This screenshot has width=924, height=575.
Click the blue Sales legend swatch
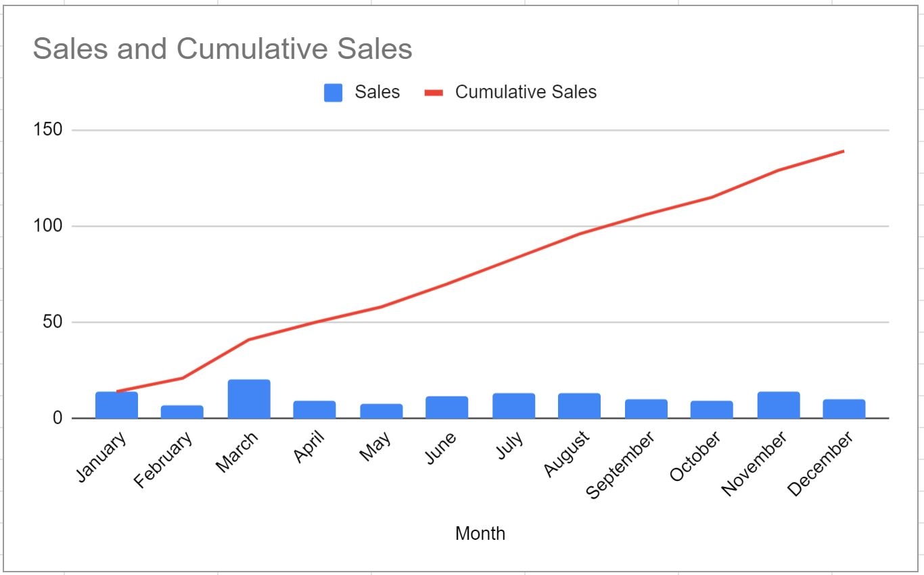point(333,93)
